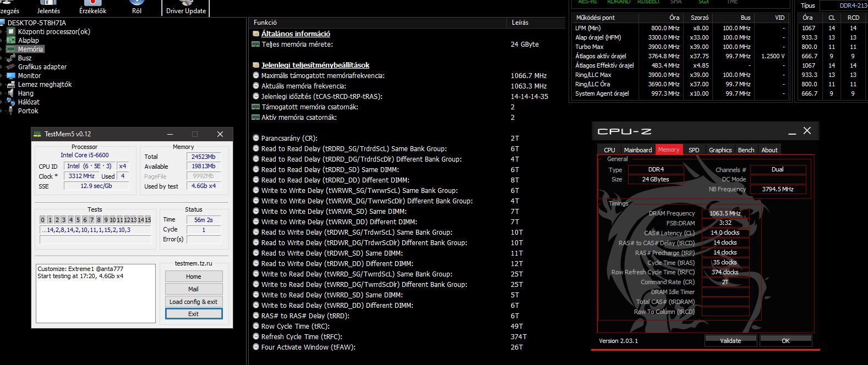Click the 'testmem.tz.ru' label in TestMem5
Viewport: 868px width, 365px height.
point(193,263)
